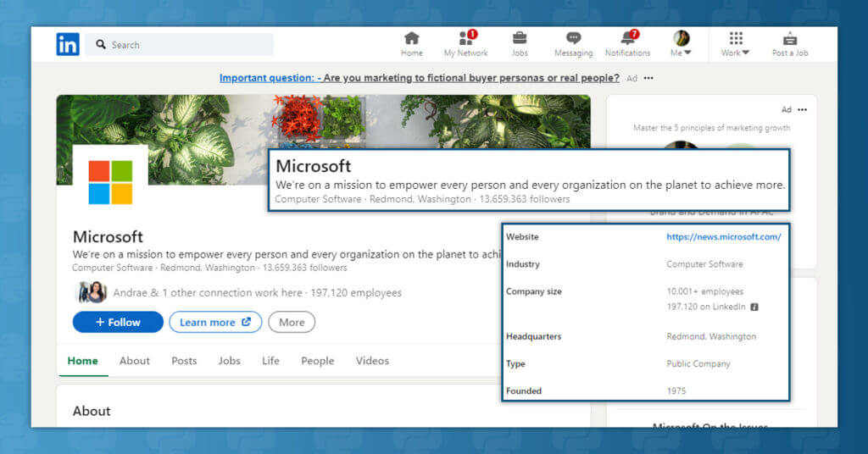The height and width of the screenshot is (454, 868).
Task: Click the connection avatar beside Andrae
Action: 92,292
